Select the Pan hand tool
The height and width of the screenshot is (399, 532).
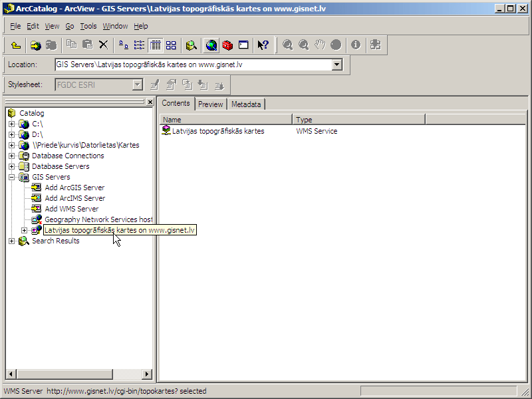(320, 45)
